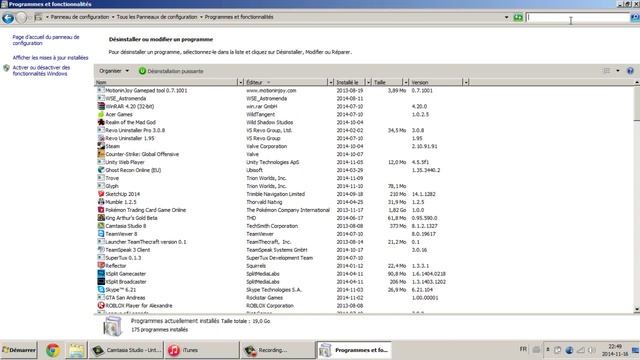This screenshot has height=360, width=640.
Task: Select the Ghost Recon Online icon
Action: click(101, 170)
